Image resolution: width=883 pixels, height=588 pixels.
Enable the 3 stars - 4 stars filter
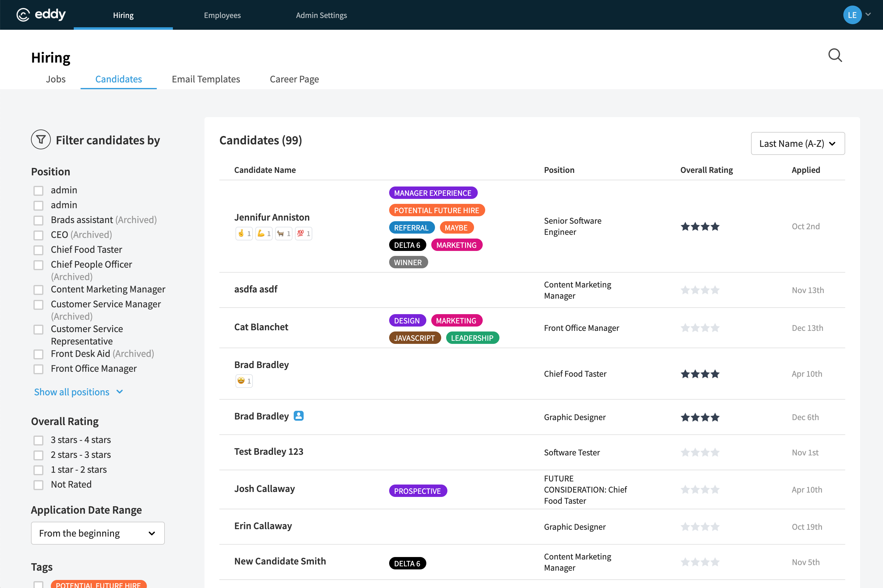[x=38, y=440]
